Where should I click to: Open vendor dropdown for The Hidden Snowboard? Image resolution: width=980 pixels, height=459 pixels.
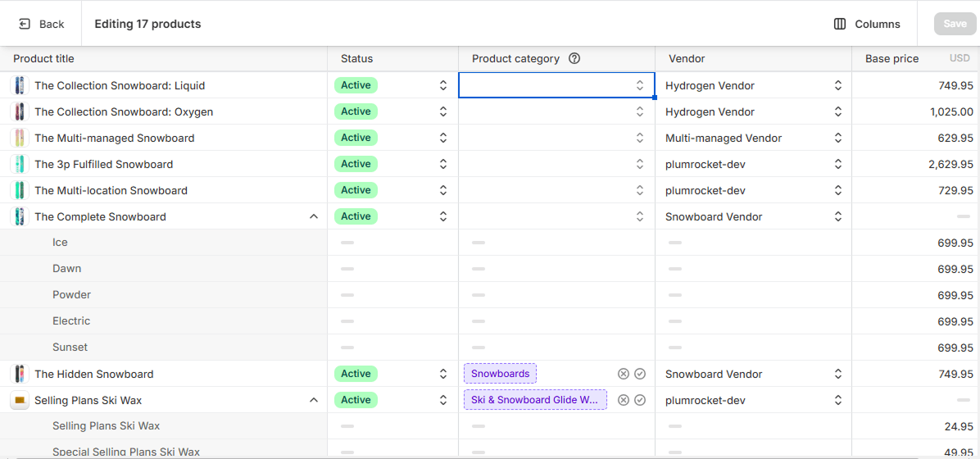838,374
